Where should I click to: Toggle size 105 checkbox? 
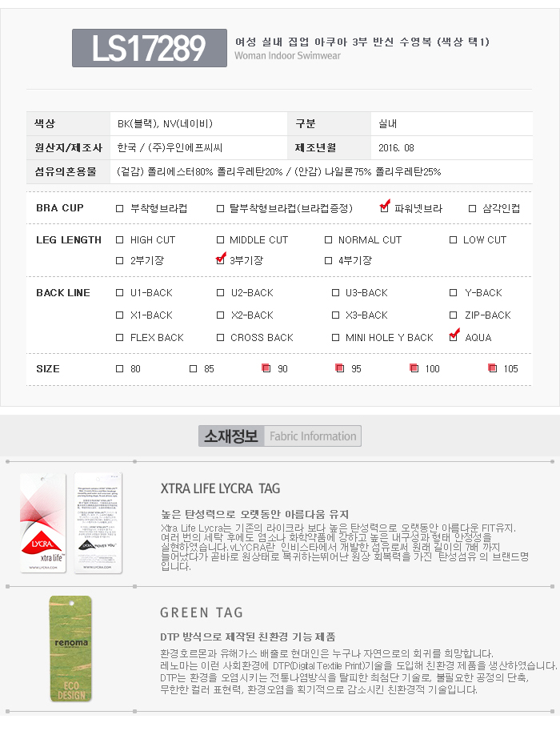pyautogui.click(x=493, y=368)
